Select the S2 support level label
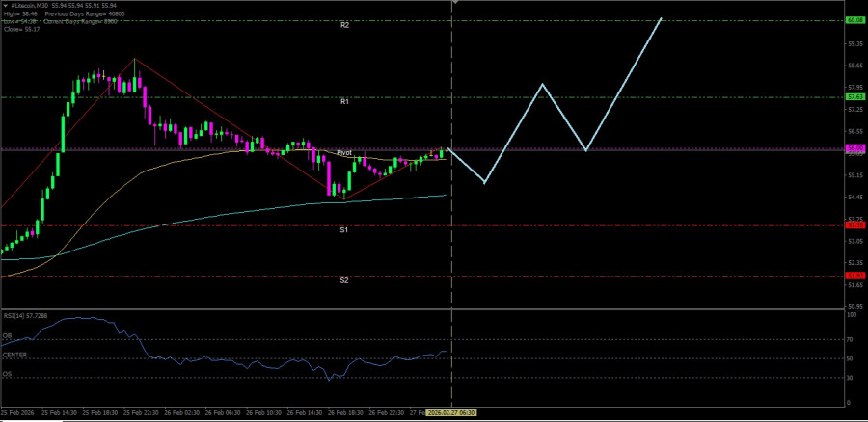This screenshot has height=422, width=868. tap(343, 280)
